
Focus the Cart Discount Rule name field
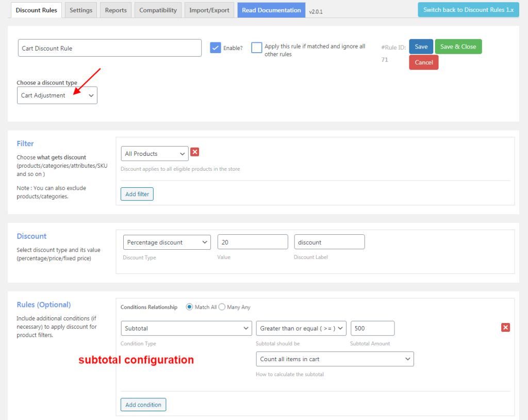110,48
